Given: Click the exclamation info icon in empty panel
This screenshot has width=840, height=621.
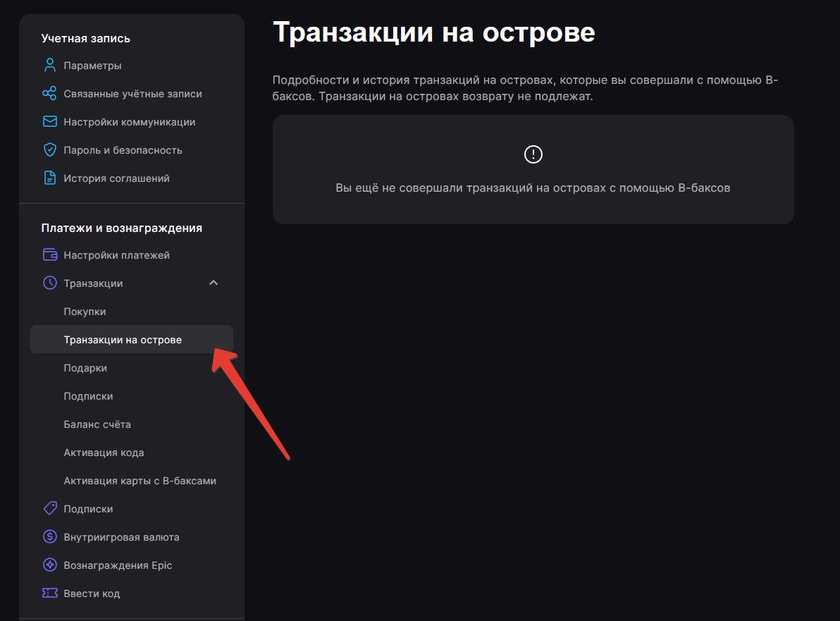Looking at the screenshot, I should (x=533, y=154).
